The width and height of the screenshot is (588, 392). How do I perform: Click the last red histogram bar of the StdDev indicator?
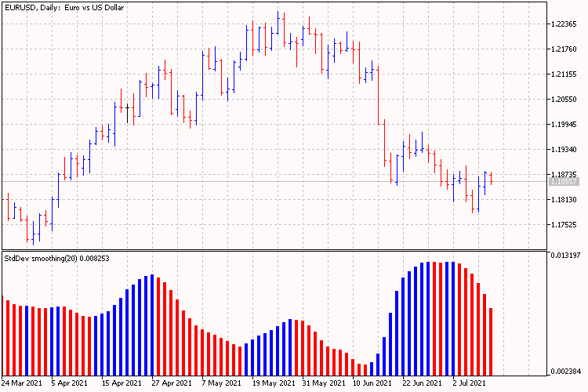pyautogui.click(x=491, y=342)
